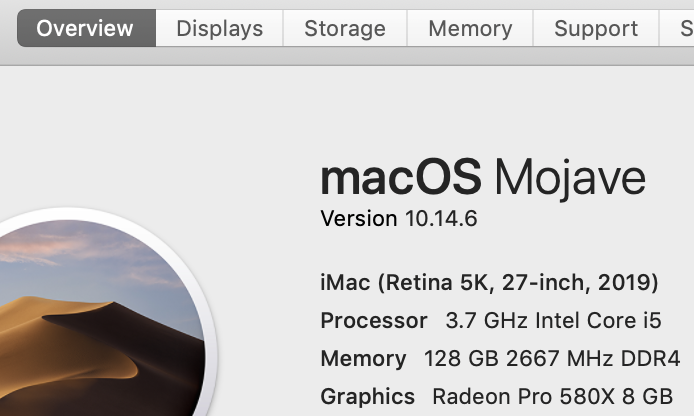This screenshot has height=416, width=694.
Task: Click the Memory label in specs list
Action: point(363,359)
